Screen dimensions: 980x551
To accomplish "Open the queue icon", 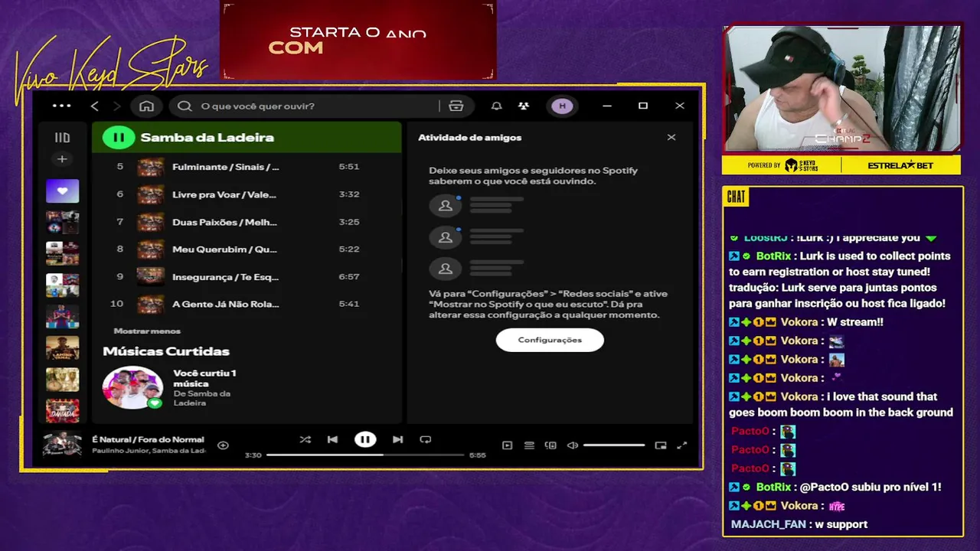I will (529, 445).
